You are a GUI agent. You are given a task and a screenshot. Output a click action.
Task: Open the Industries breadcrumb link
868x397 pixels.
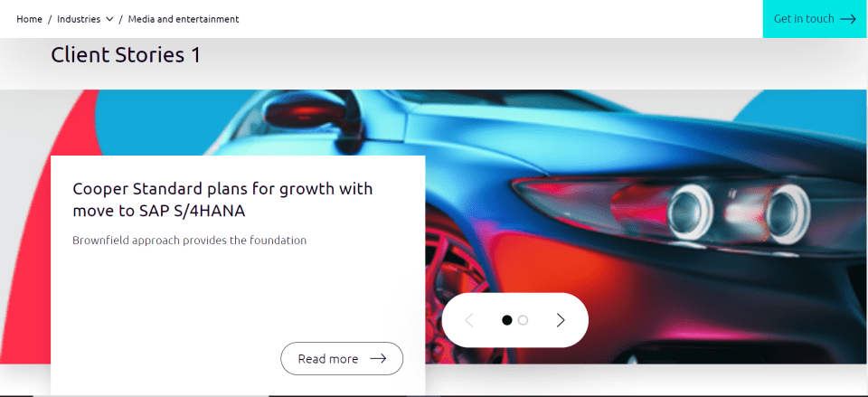[79, 19]
